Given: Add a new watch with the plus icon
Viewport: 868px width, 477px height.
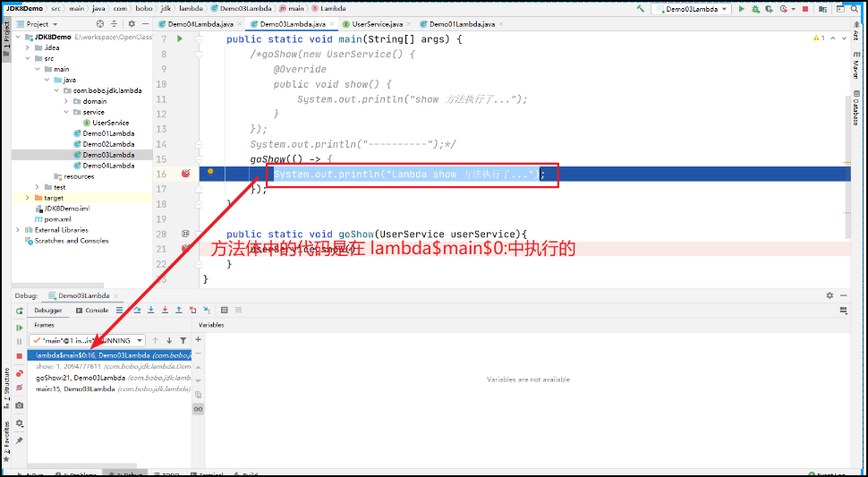Looking at the screenshot, I should coord(198,339).
